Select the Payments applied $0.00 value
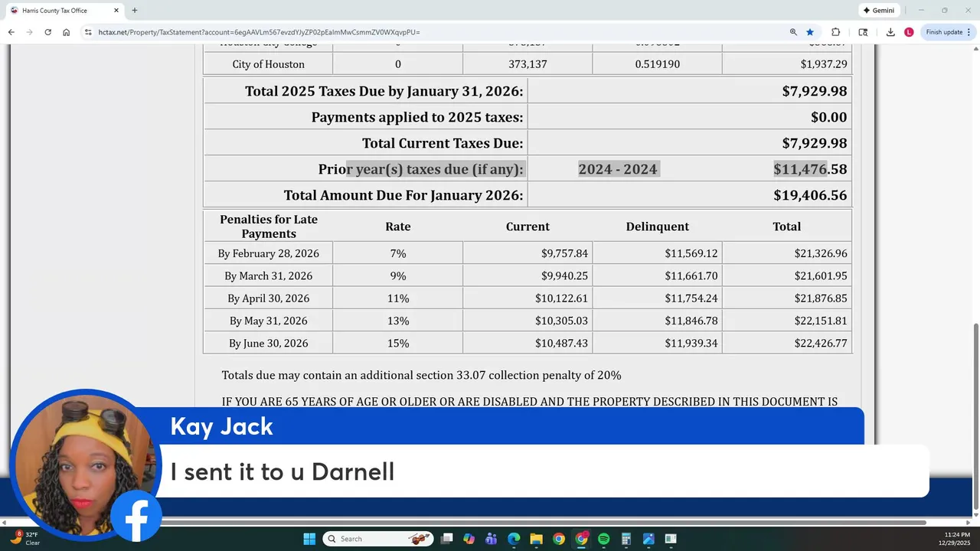This screenshot has height=551, width=980. tap(828, 117)
